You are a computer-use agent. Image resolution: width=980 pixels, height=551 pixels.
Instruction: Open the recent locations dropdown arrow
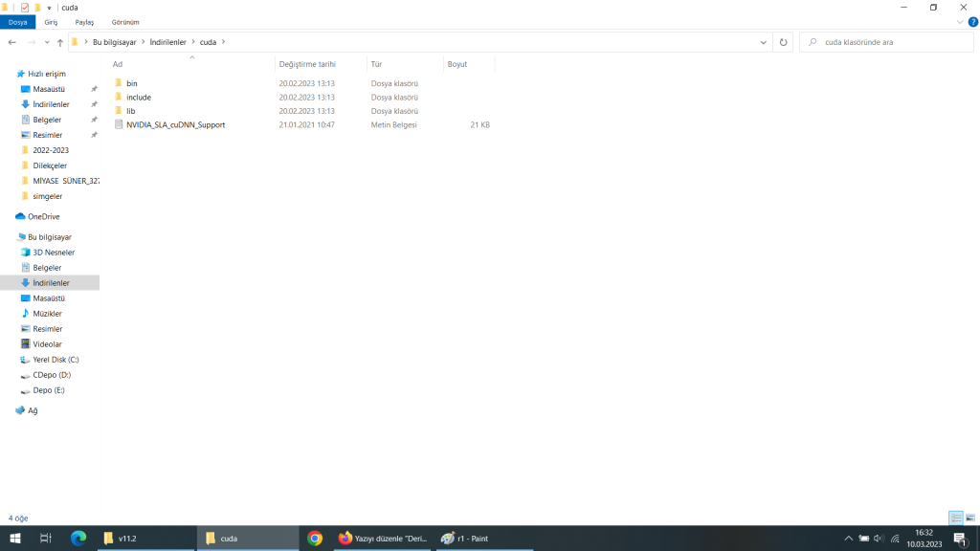point(46,42)
